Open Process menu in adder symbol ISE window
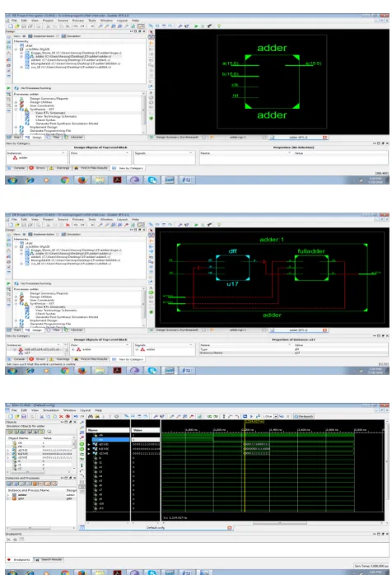Screen dimensions: 392x575 coord(78,21)
